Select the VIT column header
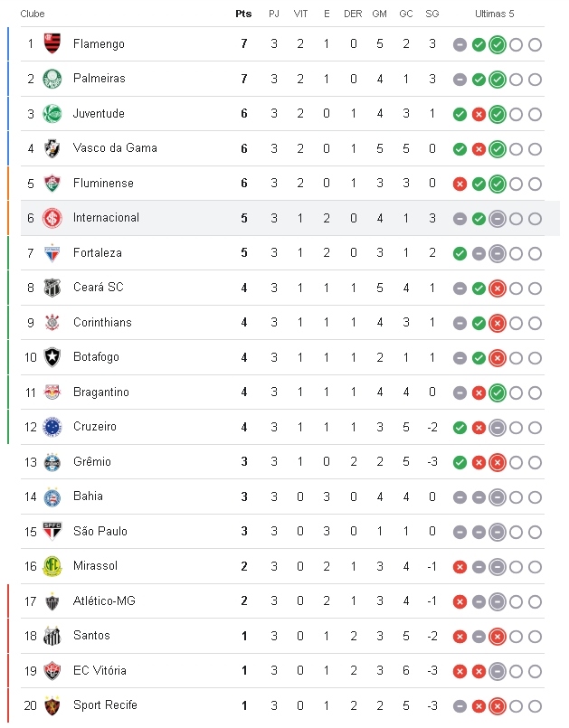The width and height of the screenshot is (569, 728). pyautogui.click(x=300, y=14)
